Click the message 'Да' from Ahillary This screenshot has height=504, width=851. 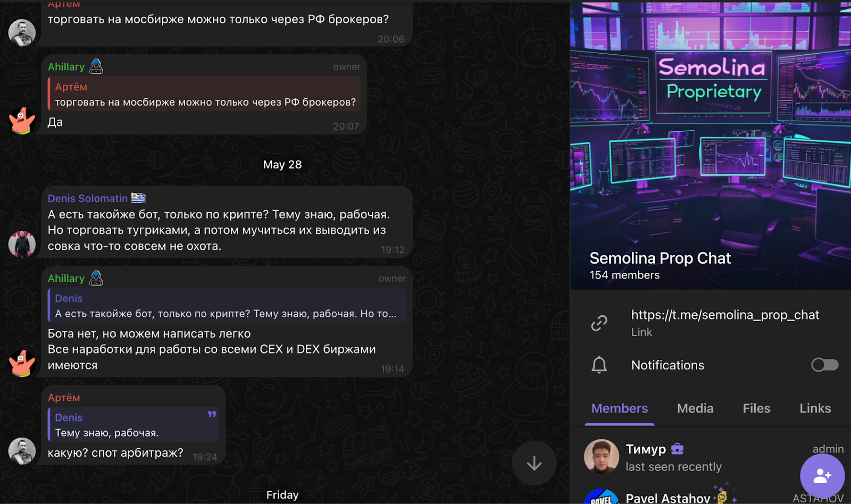click(55, 122)
